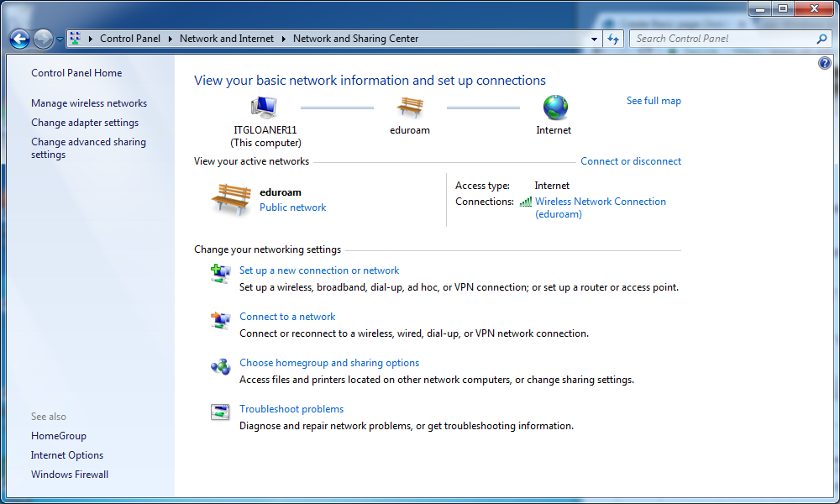Image resolution: width=840 pixels, height=504 pixels.
Task: Open the recent pages dropdown arrow
Action: click(60, 39)
